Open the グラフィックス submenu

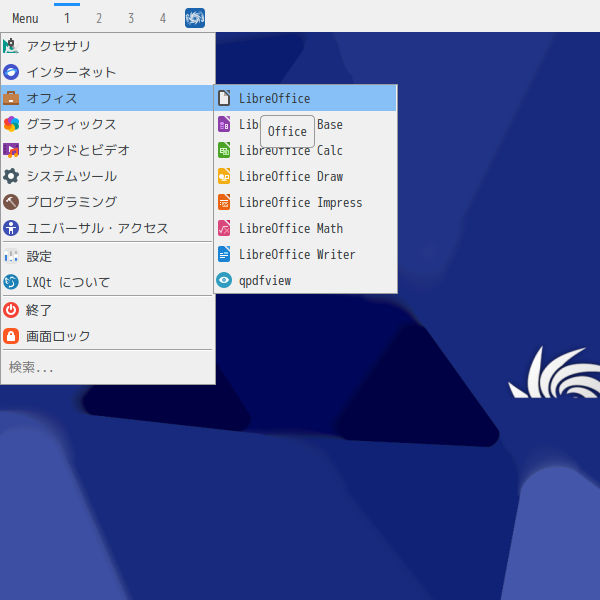point(107,124)
